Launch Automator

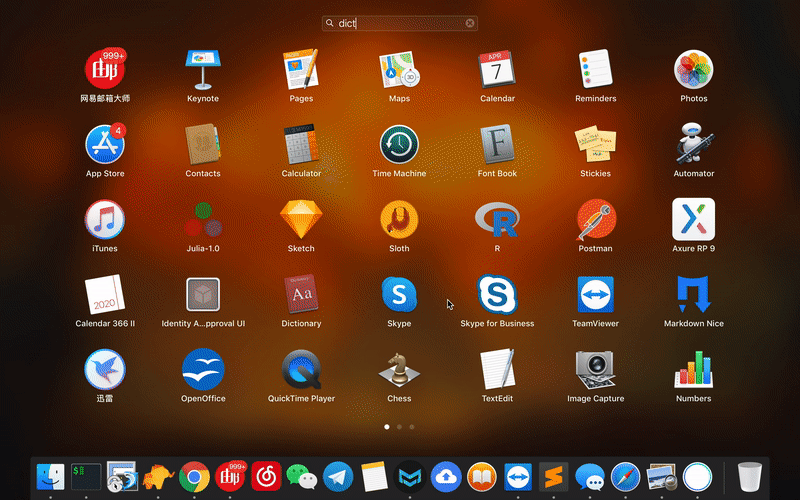693,144
